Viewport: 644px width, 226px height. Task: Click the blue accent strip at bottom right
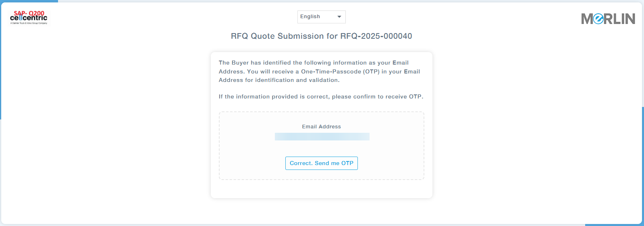click(613, 224)
